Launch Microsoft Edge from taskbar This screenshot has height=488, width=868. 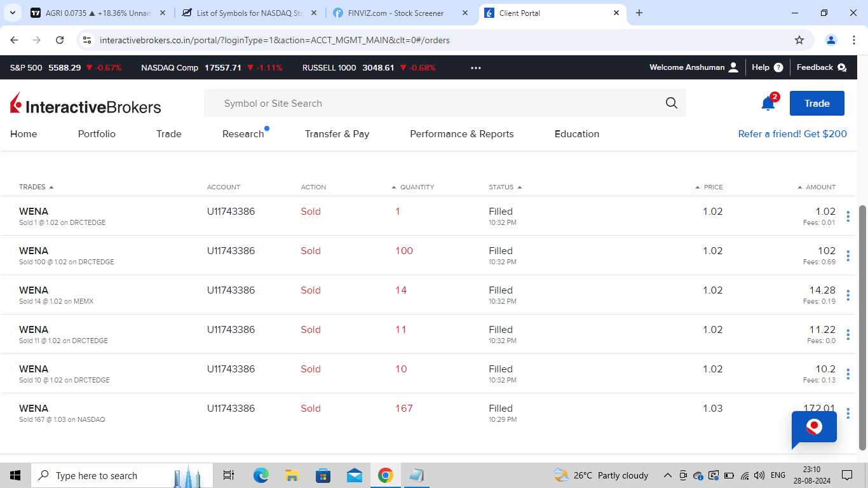pyautogui.click(x=261, y=475)
